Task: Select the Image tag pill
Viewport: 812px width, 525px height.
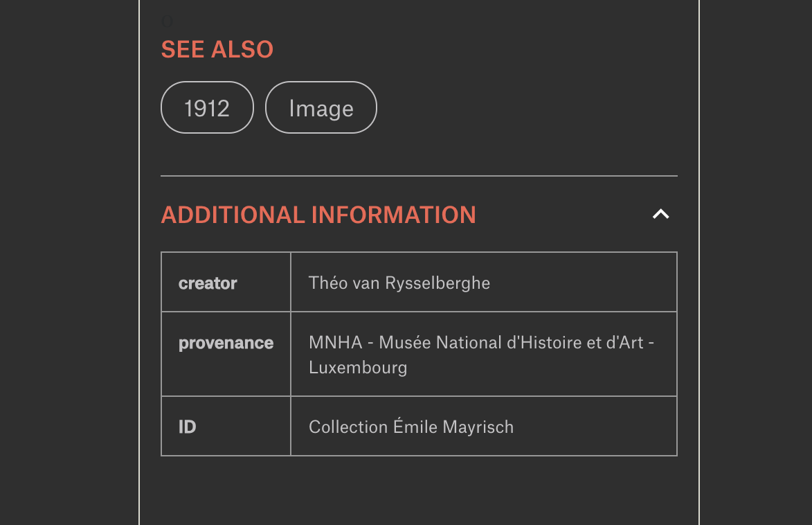Action: (321, 107)
